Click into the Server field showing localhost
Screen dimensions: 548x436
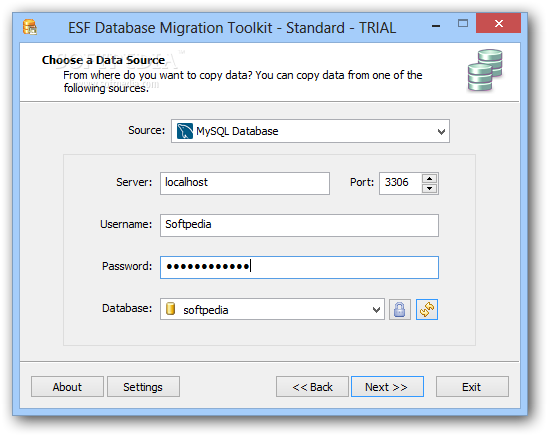245,183
